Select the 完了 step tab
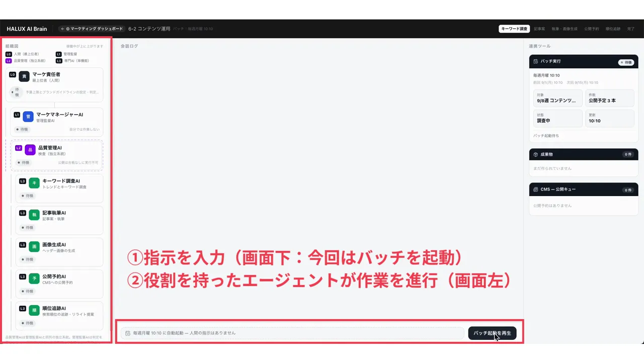 click(631, 29)
